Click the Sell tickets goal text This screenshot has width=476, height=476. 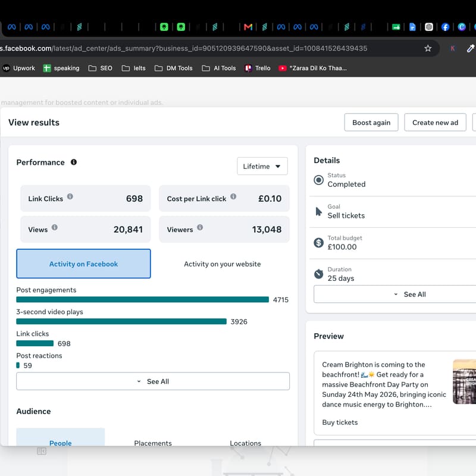(x=346, y=215)
